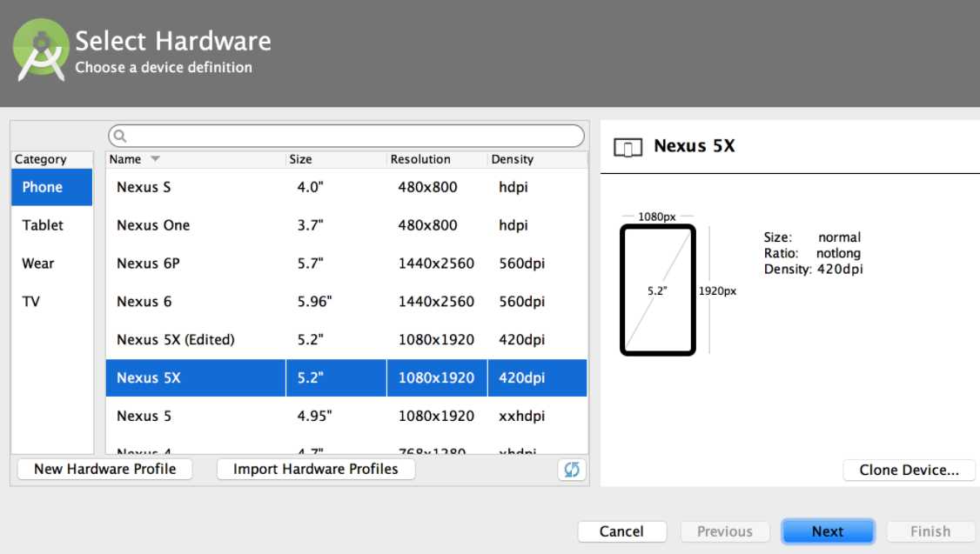
Task: Select the TV category
Action: (52, 301)
